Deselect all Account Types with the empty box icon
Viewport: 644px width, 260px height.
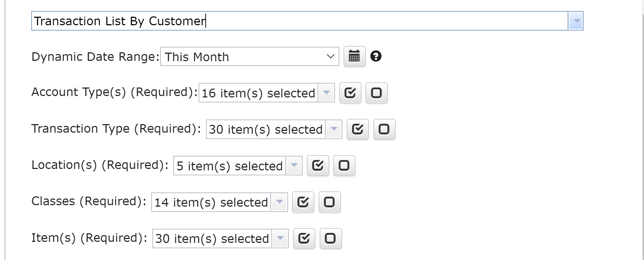pos(377,93)
